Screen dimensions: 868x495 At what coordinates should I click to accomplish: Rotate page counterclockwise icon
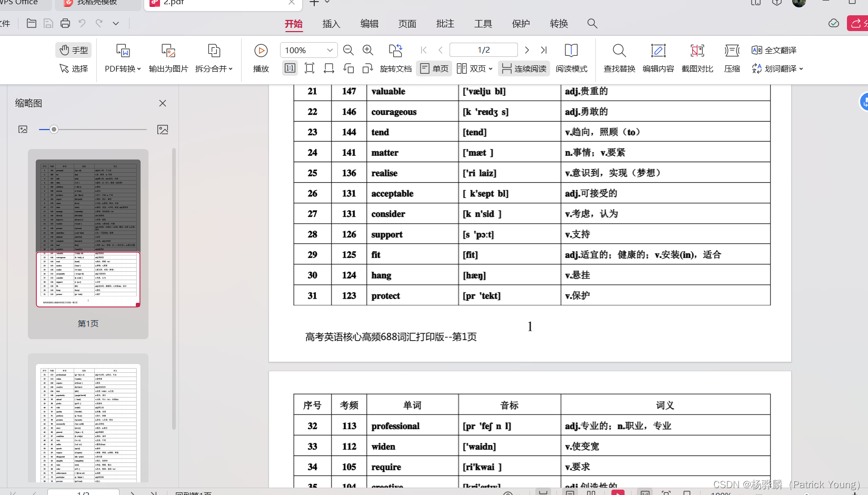coord(348,68)
